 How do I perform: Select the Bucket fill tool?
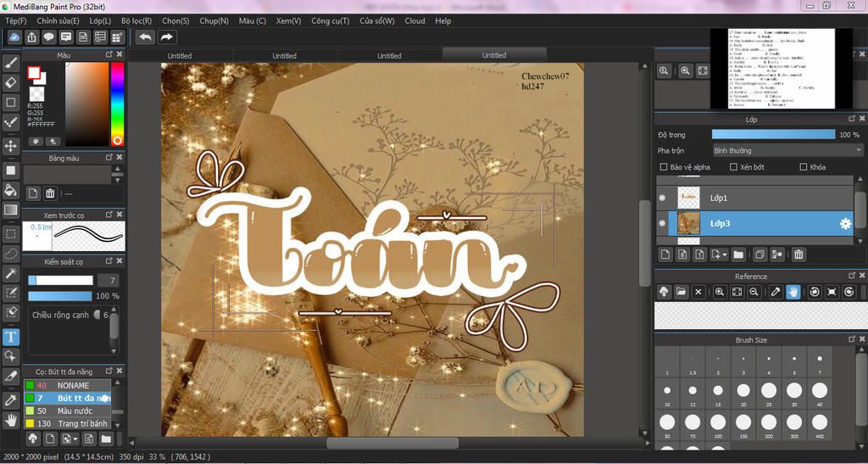(x=11, y=190)
